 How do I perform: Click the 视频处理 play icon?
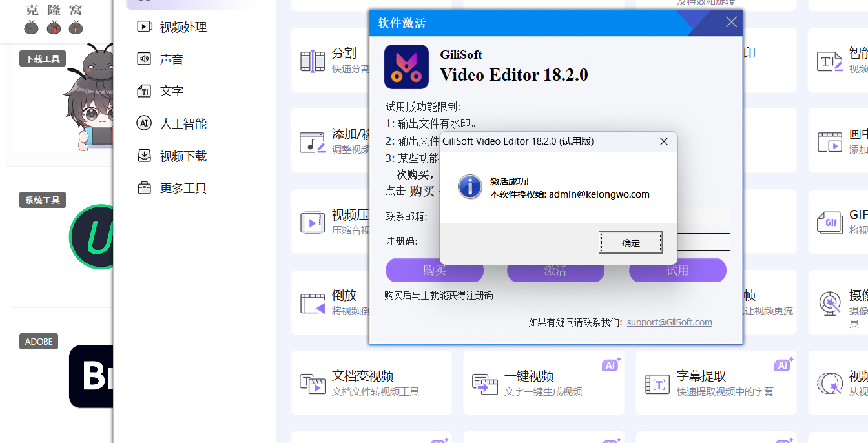(x=144, y=26)
